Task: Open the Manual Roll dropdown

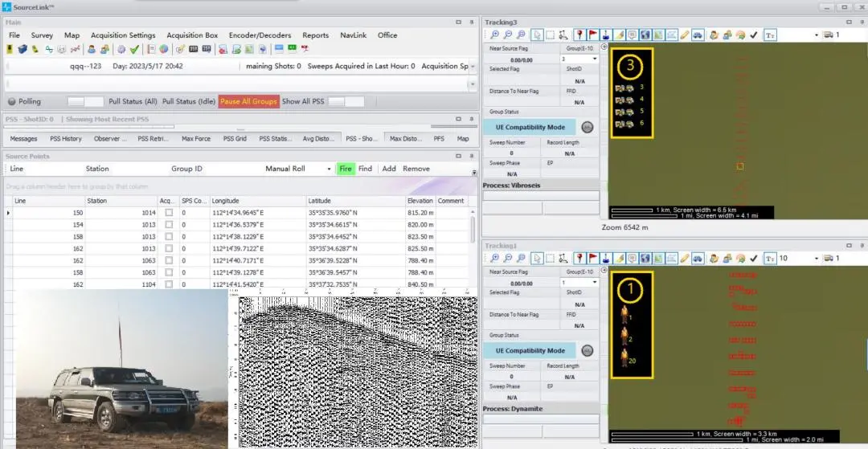Action: 329,169
